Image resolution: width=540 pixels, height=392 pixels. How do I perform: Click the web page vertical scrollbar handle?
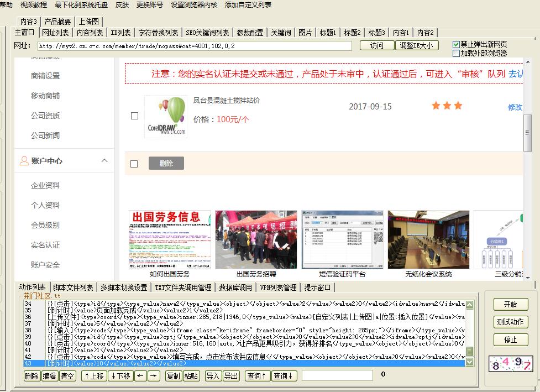tap(527, 133)
